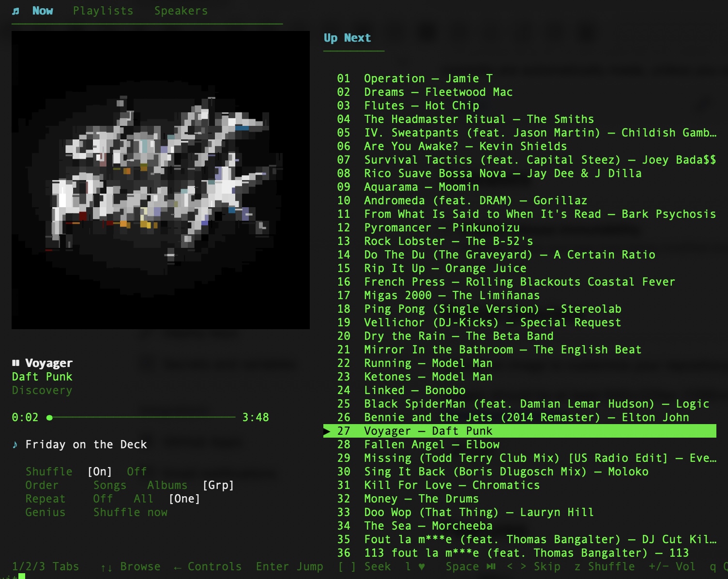Select Rock Lobster — The B-52's
This screenshot has width=728, height=579.
pyautogui.click(x=520, y=241)
